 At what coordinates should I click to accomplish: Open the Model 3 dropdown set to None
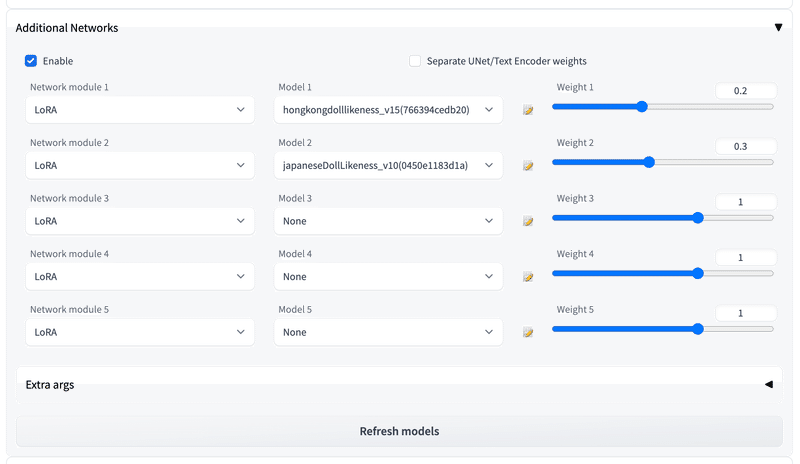click(388, 221)
